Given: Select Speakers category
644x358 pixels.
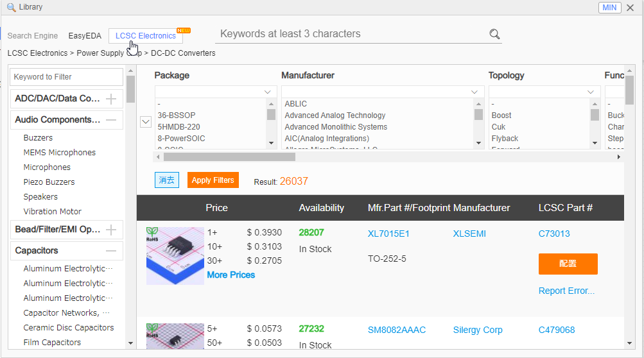Looking at the screenshot, I should (x=40, y=197).
